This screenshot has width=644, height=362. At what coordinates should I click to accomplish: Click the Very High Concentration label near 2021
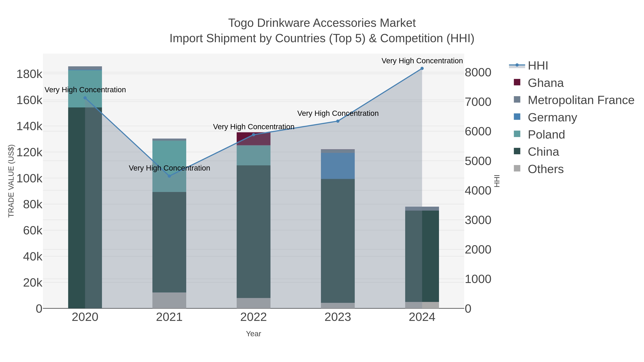point(169,168)
